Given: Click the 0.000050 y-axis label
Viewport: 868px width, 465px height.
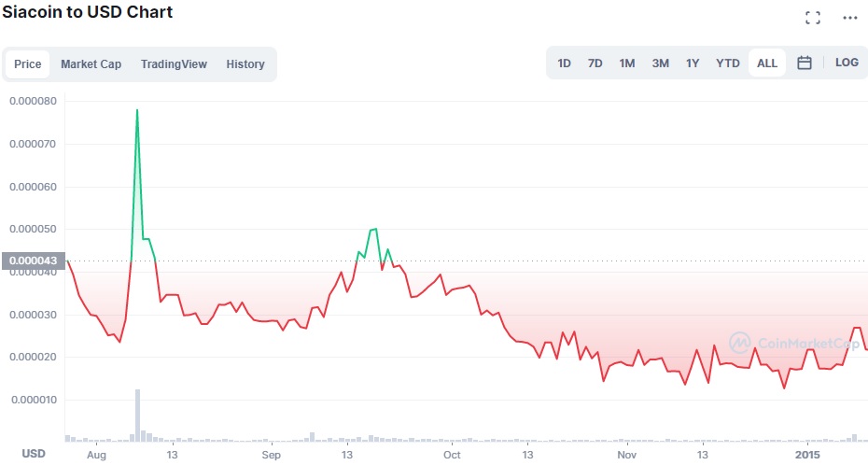Looking at the screenshot, I should click(33, 229).
